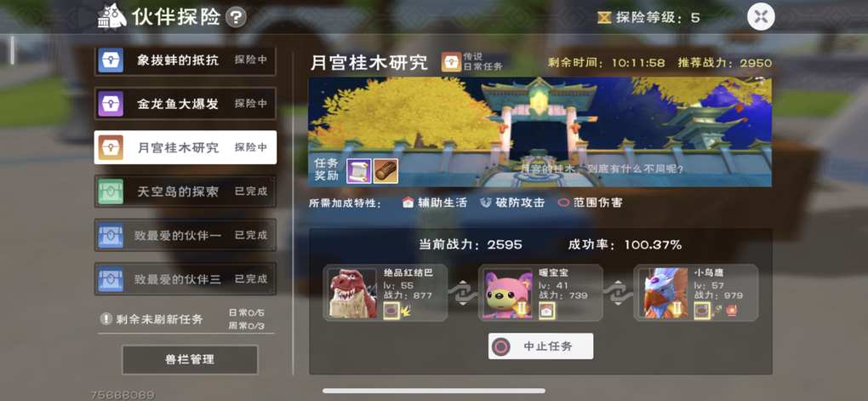
Task: Select the 象拔蚌的抵抗 mission
Action: coord(185,60)
